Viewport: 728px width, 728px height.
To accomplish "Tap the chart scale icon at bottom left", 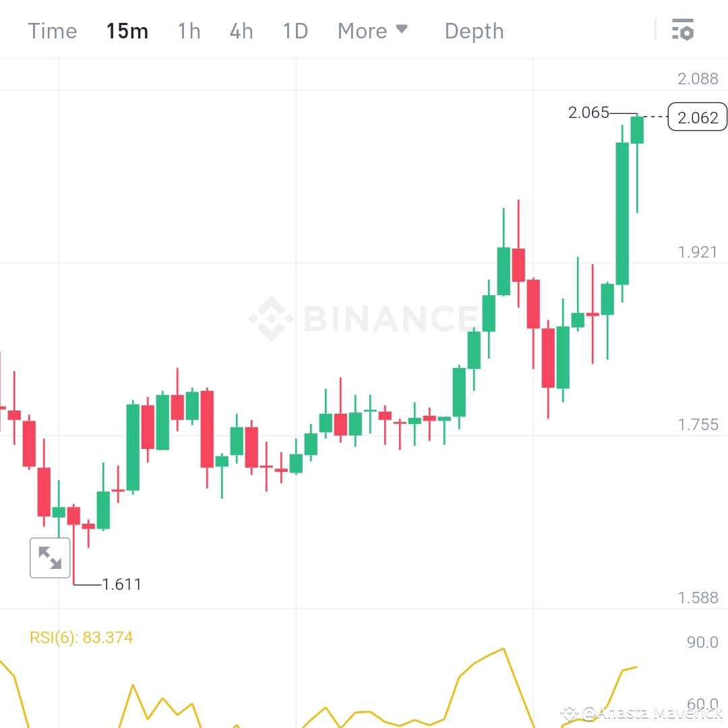I will coord(50,557).
